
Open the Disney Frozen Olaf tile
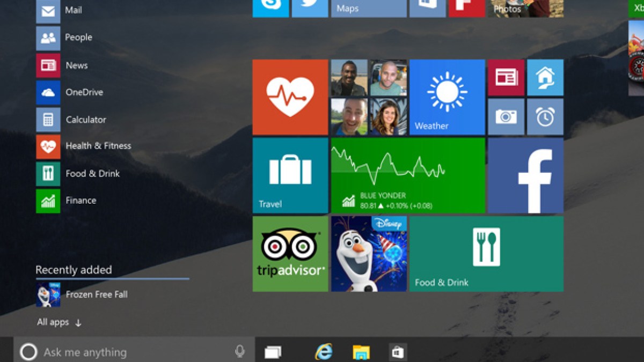[369, 254]
